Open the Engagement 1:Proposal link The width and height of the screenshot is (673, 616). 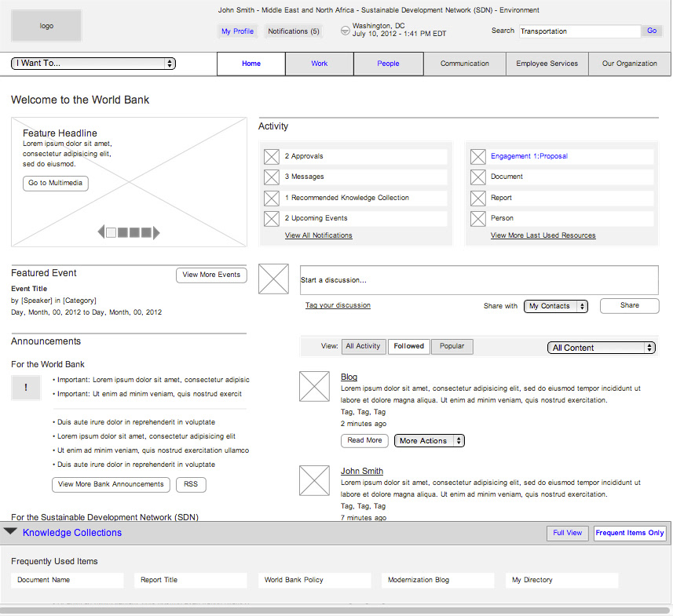click(x=529, y=156)
